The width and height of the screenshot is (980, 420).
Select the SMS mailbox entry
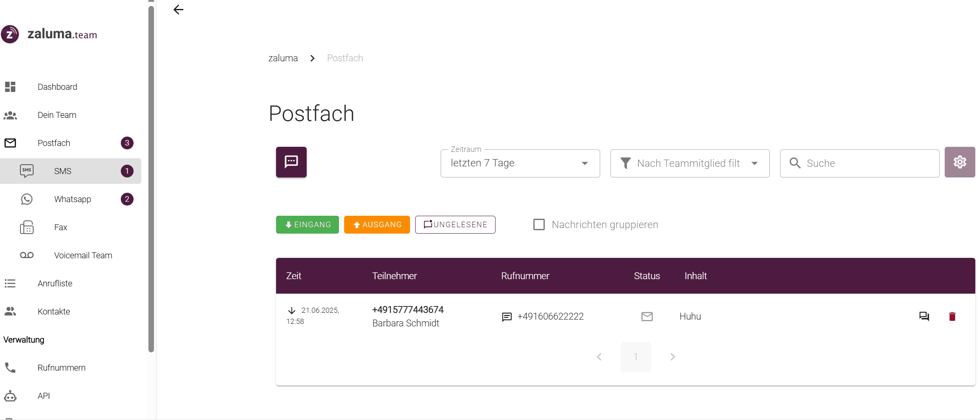coord(71,171)
